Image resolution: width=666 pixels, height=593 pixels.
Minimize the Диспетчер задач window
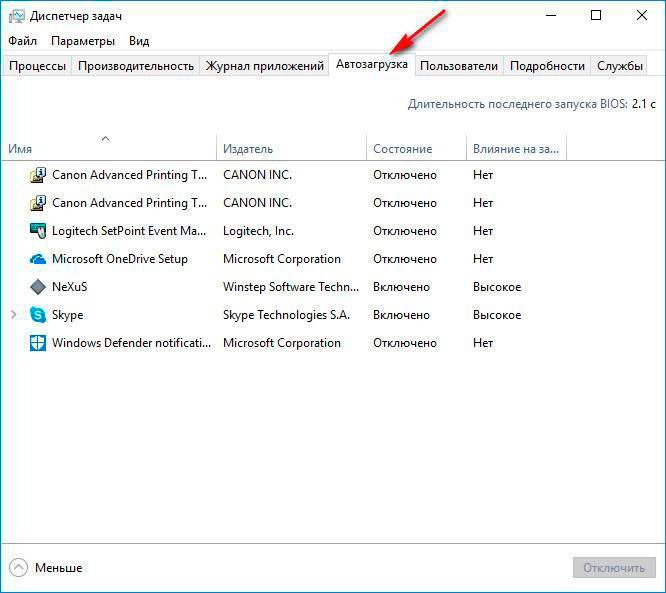pyautogui.click(x=551, y=16)
